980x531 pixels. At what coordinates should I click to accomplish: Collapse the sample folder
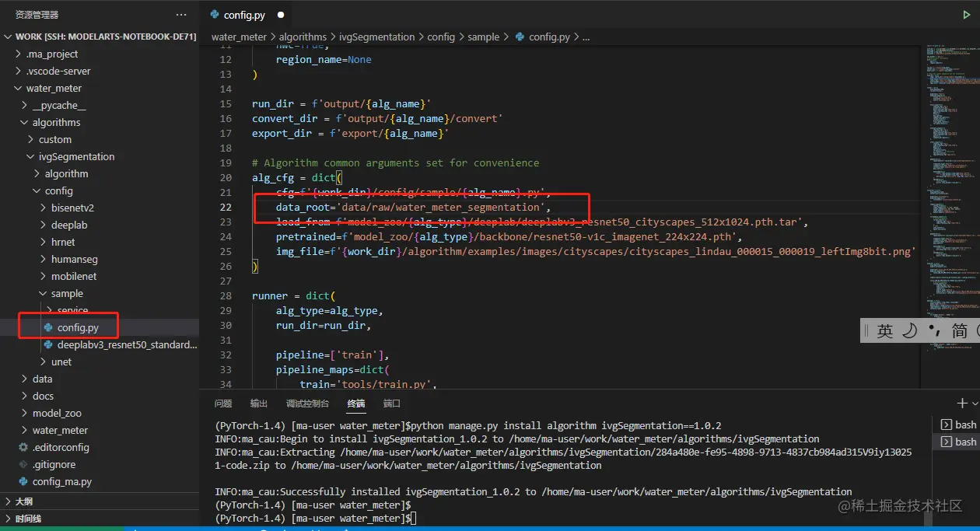pos(44,294)
